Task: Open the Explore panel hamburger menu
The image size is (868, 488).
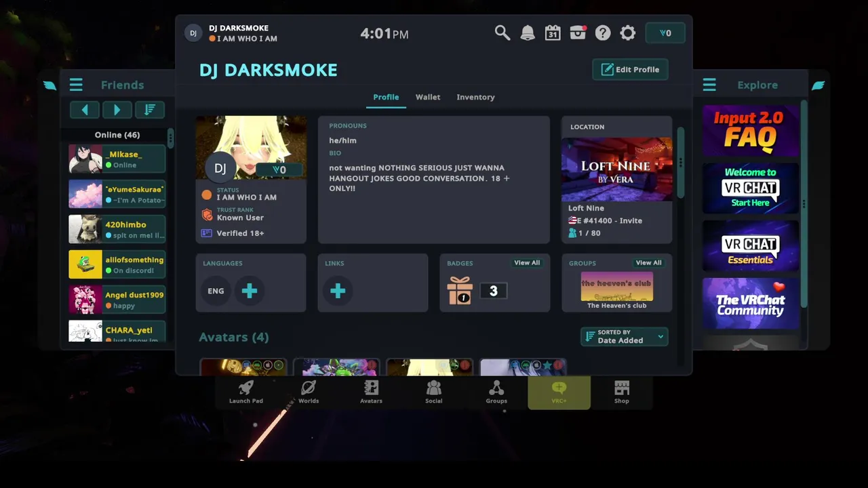Action: 709,85
